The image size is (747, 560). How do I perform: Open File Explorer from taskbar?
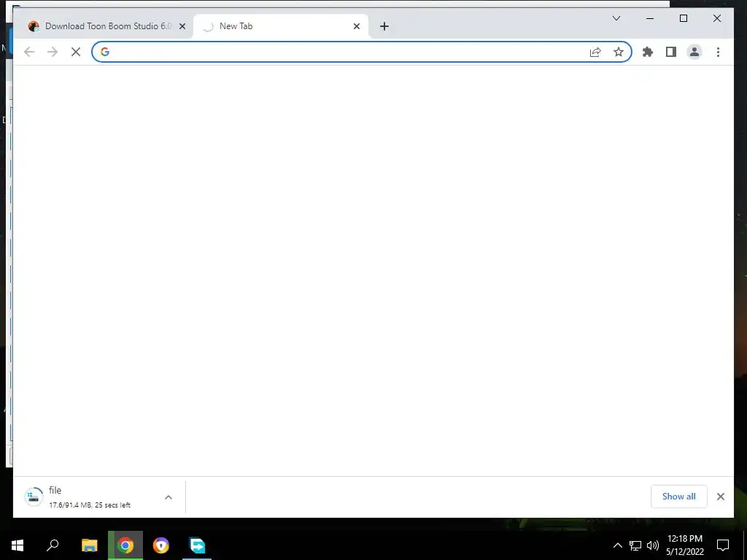89,545
